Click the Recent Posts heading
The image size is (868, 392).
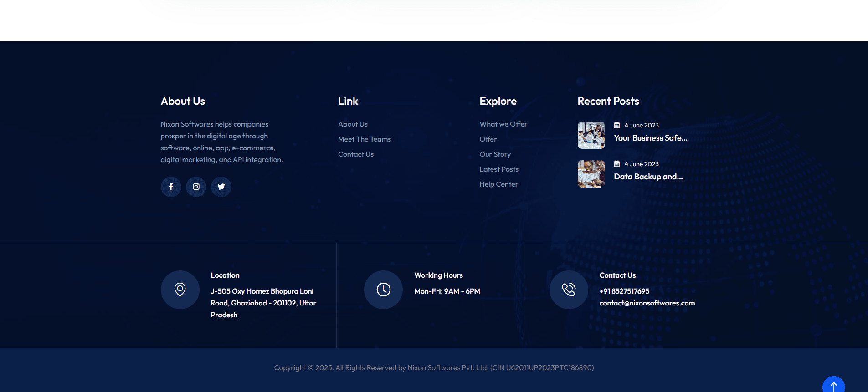point(608,101)
